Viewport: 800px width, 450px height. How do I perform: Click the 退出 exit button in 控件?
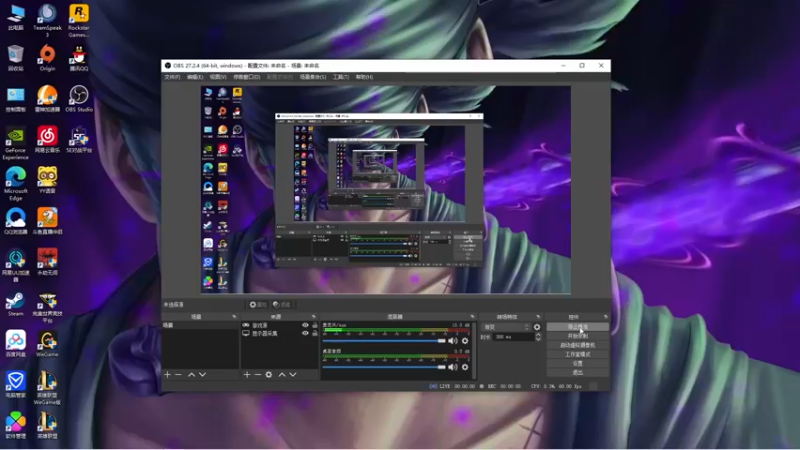(x=578, y=372)
